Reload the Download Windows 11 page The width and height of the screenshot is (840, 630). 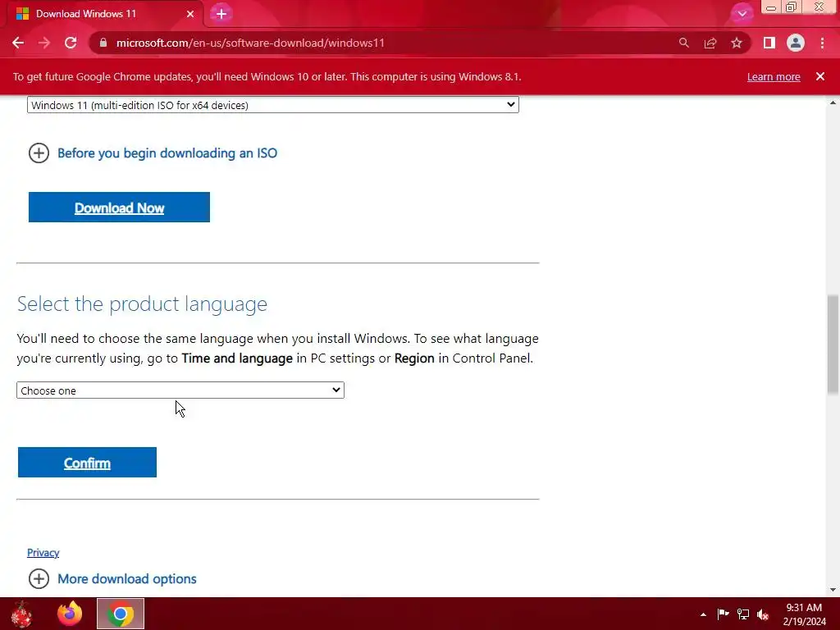(x=71, y=43)
